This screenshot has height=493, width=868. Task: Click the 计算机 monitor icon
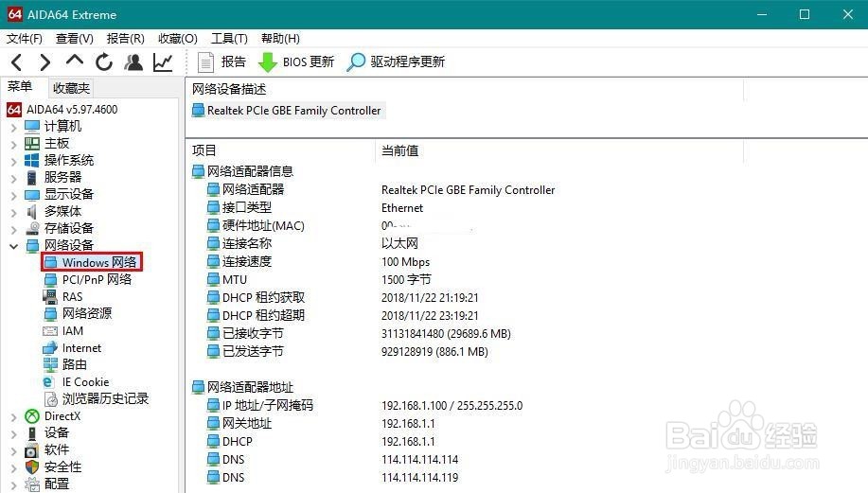[x=32, y=127]
